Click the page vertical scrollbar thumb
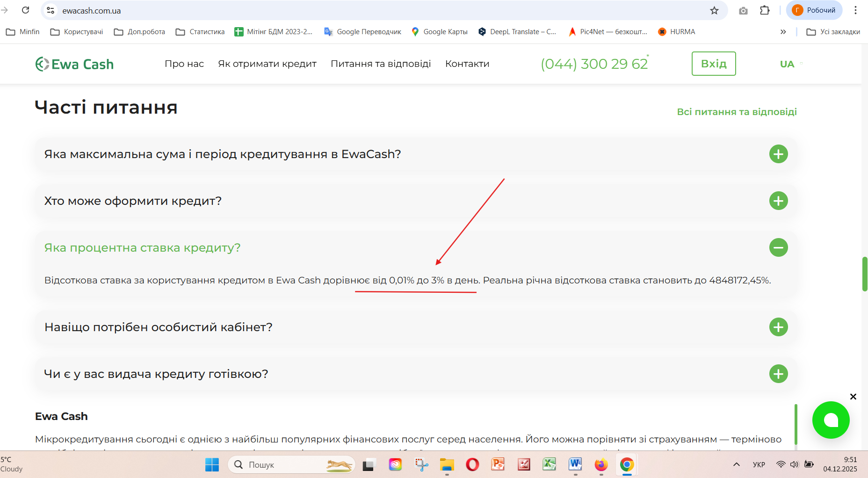The width and height of the screenshot is (868, 478). click(x=865, y=274)
